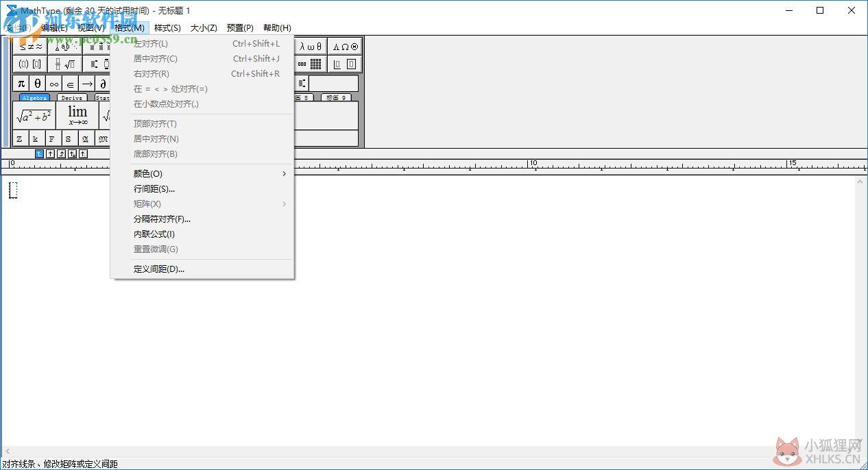The width and height of the screenshot is (868, 470).
Task: Select the left-justified tab stop icon
Action: [39, 154]
